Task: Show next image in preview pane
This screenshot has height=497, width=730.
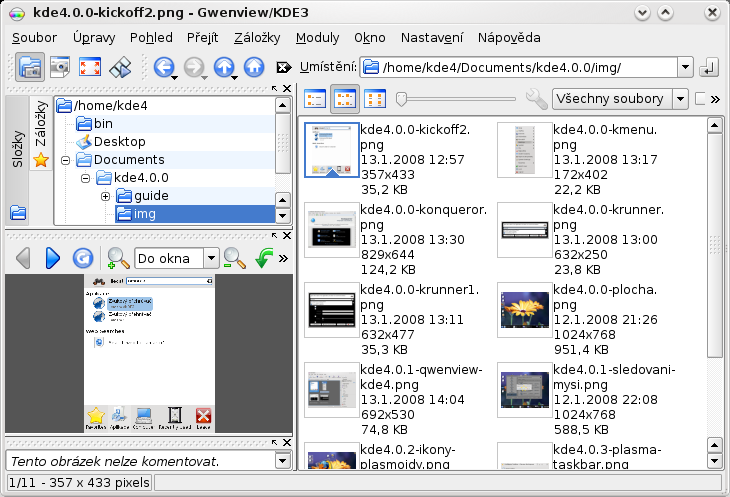Action: (53, 258)
